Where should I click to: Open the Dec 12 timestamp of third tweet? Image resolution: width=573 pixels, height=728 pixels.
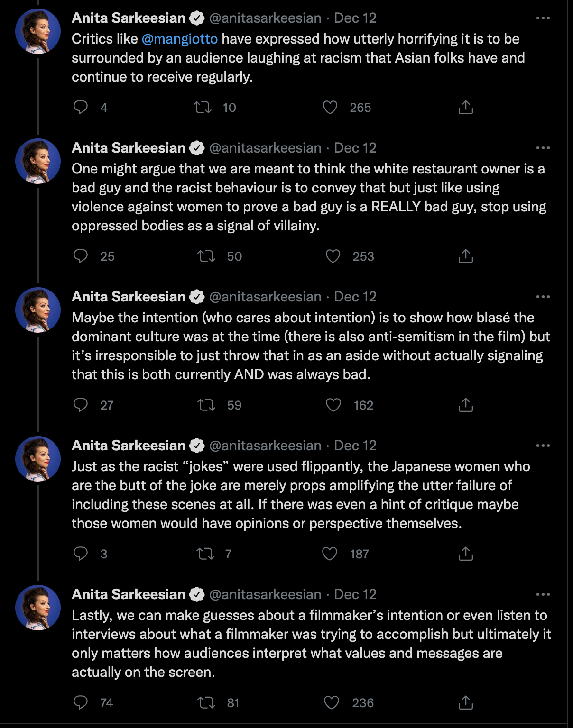click(x=355, y=297)
